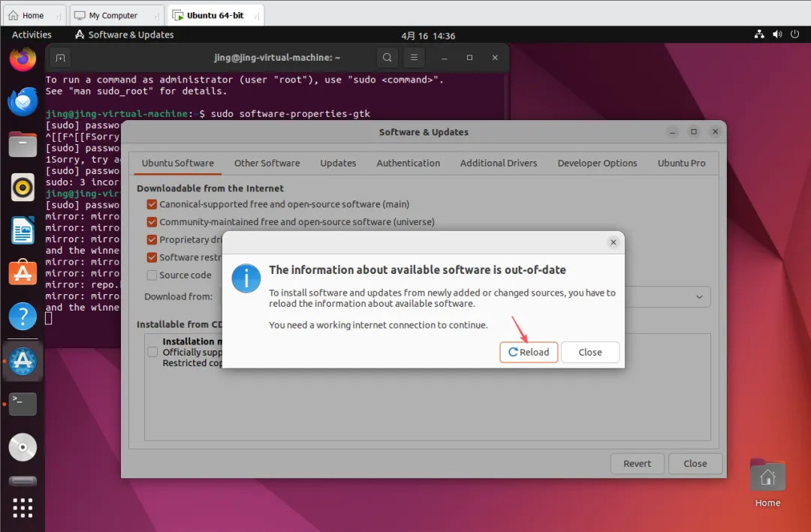Open the power menu icon

pos(795,34)
